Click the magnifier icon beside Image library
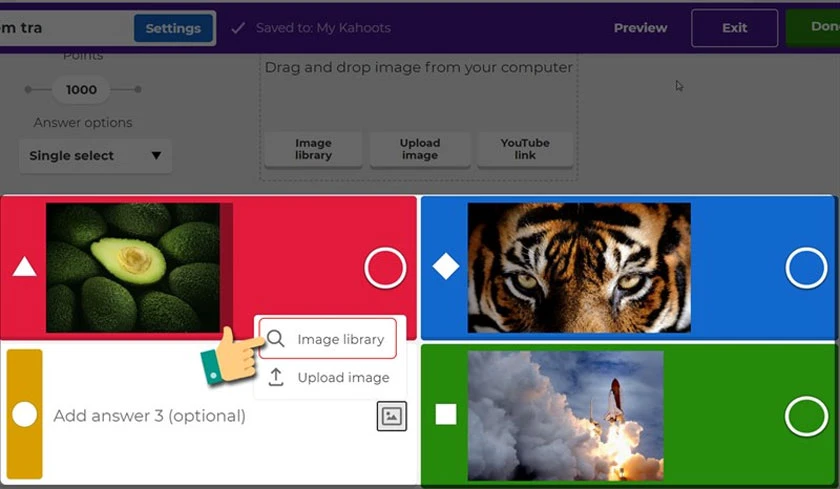Viewport: 840px width, 489px height. pos(275,338)
